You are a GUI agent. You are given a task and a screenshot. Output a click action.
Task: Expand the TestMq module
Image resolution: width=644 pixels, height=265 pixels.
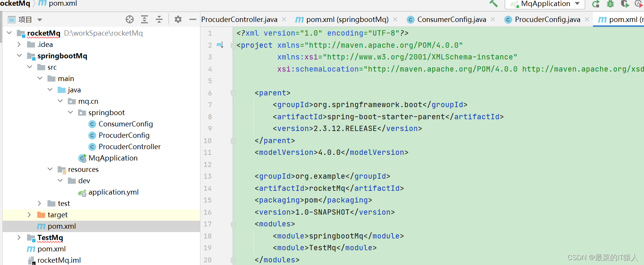[x=19, y=237]
